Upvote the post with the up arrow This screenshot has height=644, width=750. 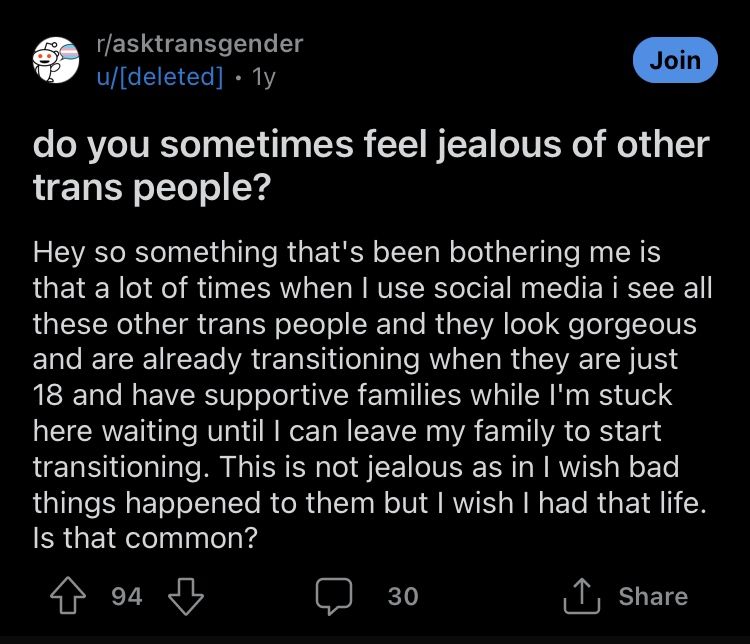[68, 596]
